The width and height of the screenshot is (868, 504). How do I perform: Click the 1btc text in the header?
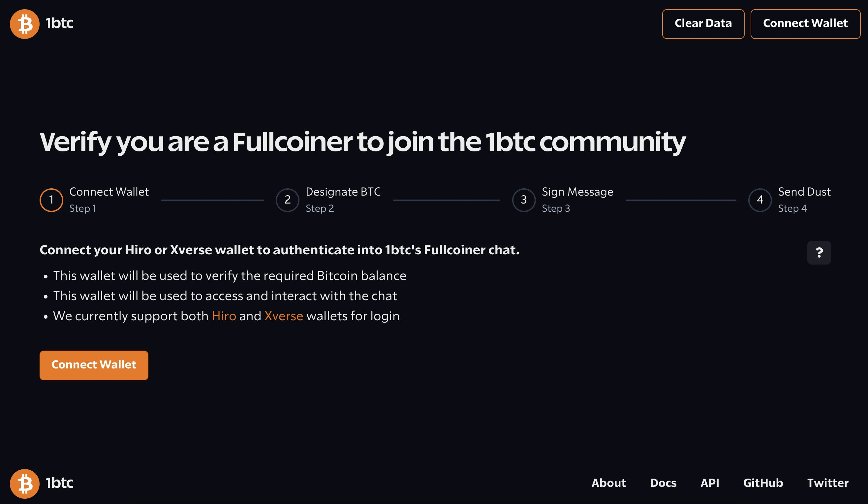(60, 23)
